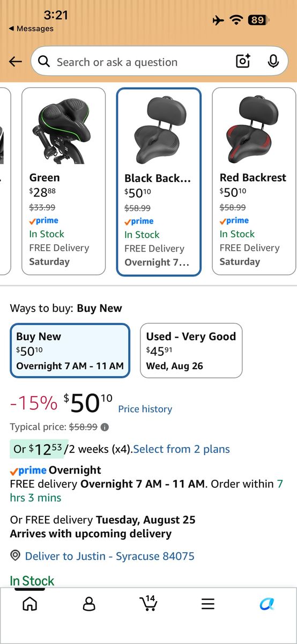The image size is (297, 644).
Task: Tap the search input field
Action: (x=133, y=62)
